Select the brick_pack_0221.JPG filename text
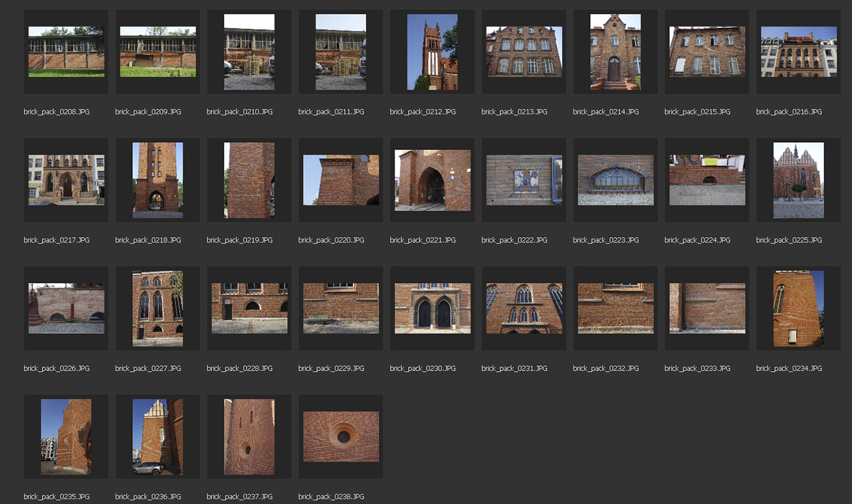The height and width of the screenshot is (504, 852). click(x=423, y=240)
